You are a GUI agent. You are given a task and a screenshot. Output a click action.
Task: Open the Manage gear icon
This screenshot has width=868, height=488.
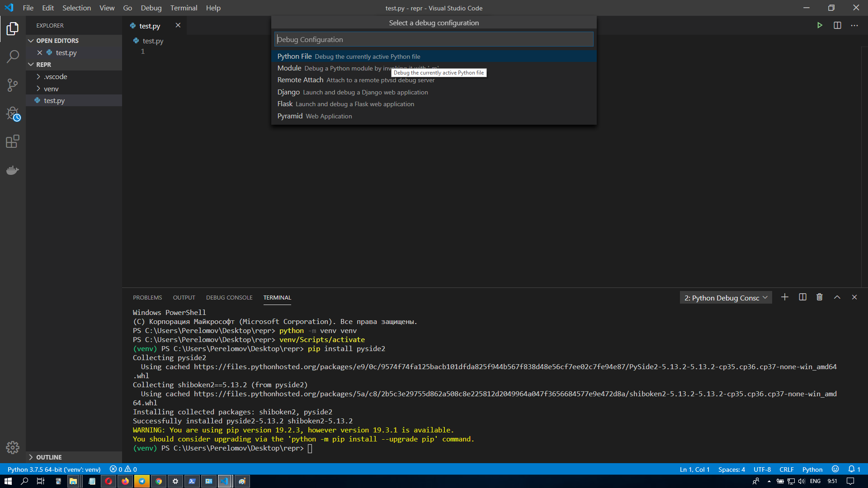click(13, 447)
